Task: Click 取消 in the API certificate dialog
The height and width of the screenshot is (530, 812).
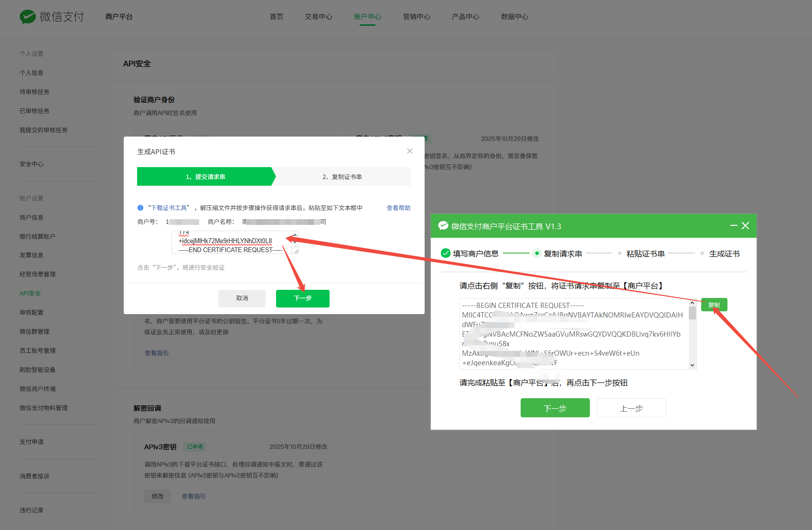Action: [x=242, y=298]
